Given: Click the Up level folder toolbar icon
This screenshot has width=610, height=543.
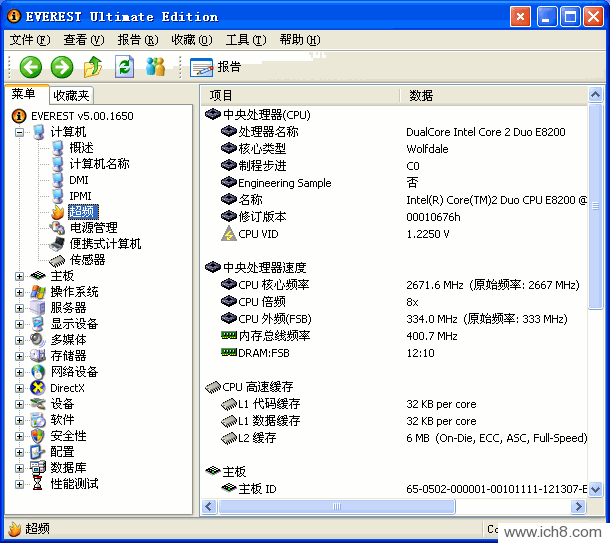Looking at the screenshot, I should pyautogui.click(x=93, y=67).
